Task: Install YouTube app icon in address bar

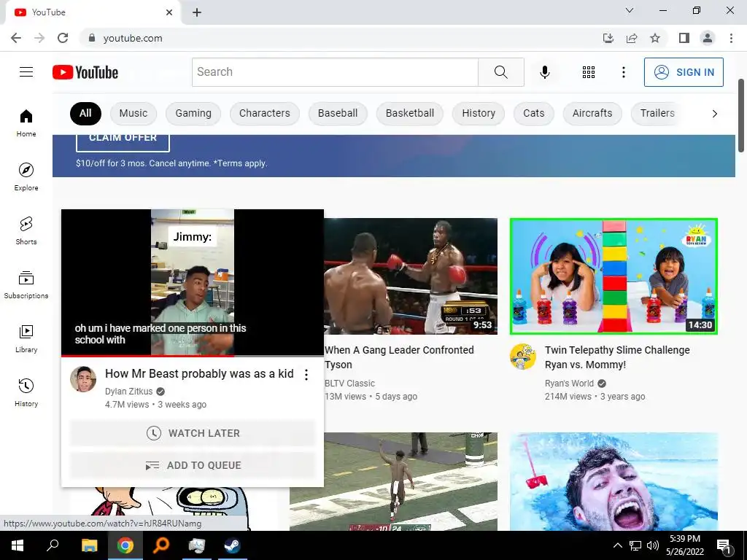Action: pos(608,38)
